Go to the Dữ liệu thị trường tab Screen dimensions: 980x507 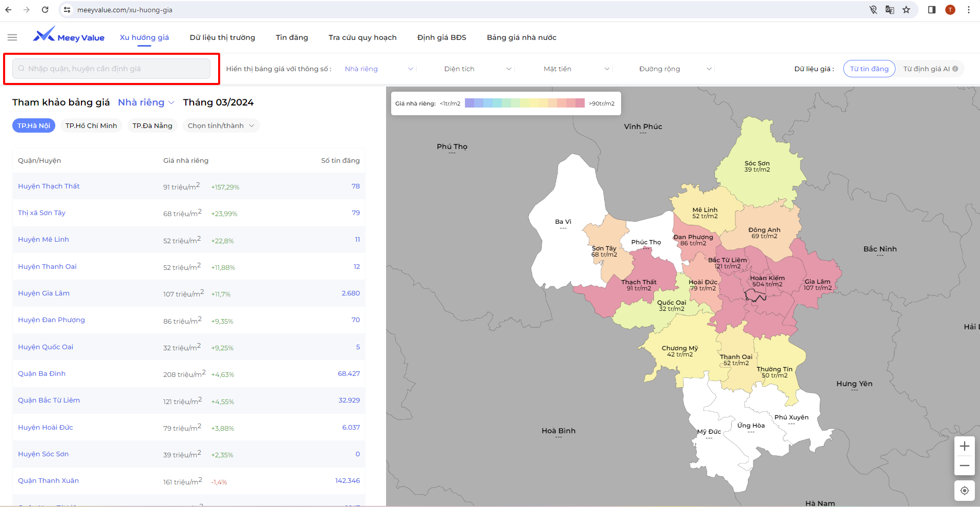tap(222, 37)
